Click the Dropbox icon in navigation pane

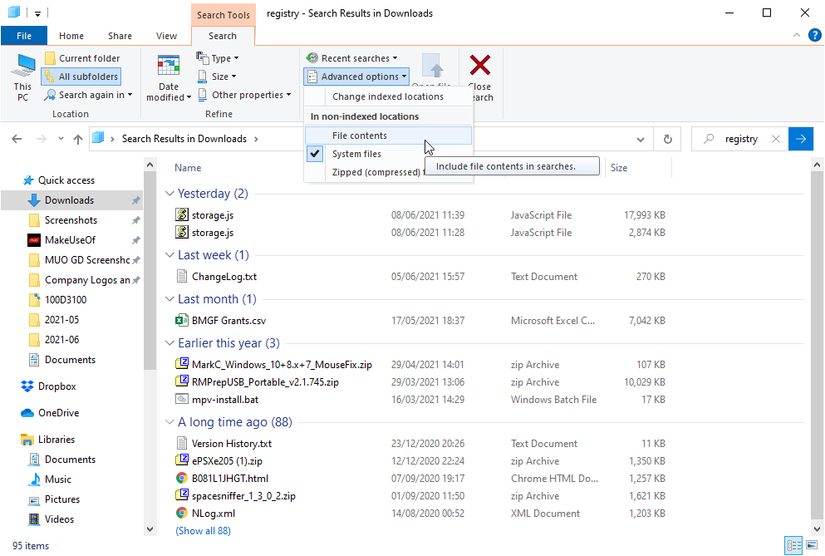click(x=27, y=386)
